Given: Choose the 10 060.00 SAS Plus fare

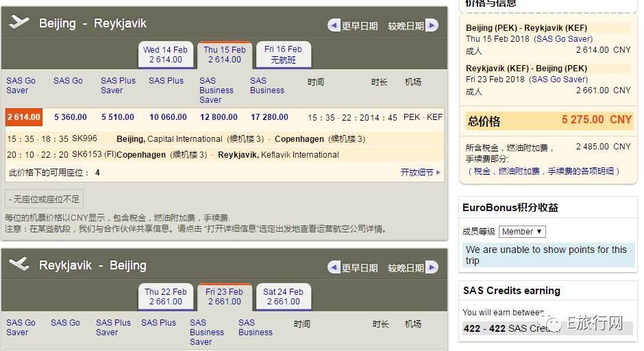Looking at the screenshot, I should click(168, 117).
